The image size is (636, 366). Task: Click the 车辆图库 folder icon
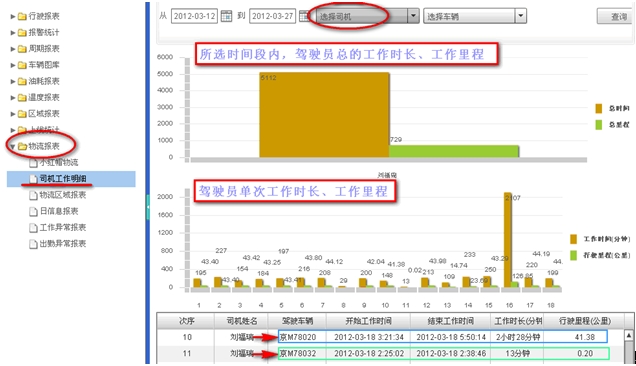coord(22,65)
